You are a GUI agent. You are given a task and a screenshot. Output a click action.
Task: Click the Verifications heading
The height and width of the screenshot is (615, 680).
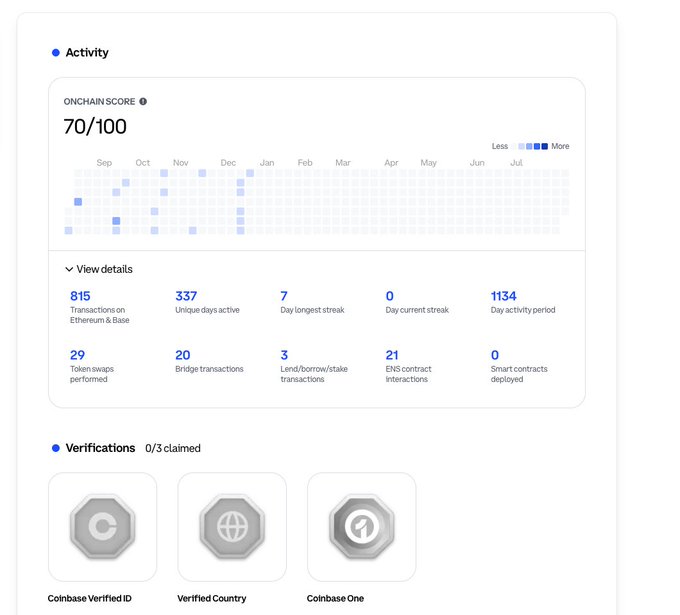[x=100, y=448]
